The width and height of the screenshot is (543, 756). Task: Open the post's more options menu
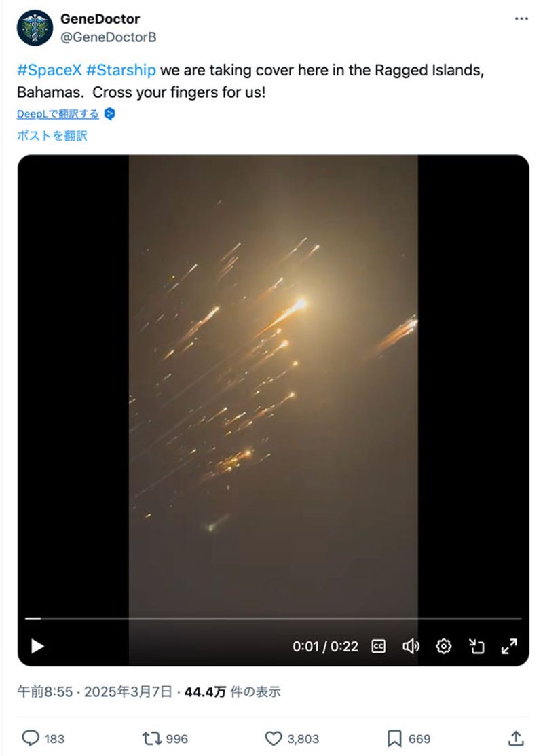521,19
